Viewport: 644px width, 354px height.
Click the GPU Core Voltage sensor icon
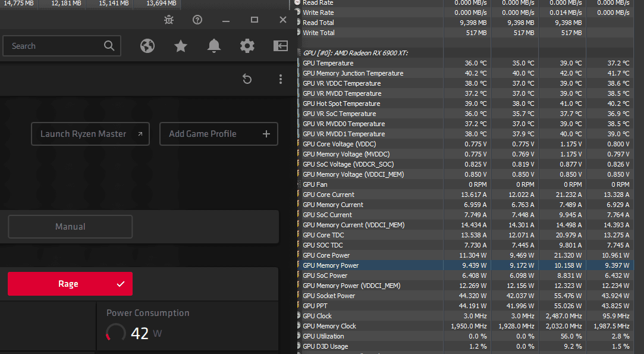[x=299, y=144]
